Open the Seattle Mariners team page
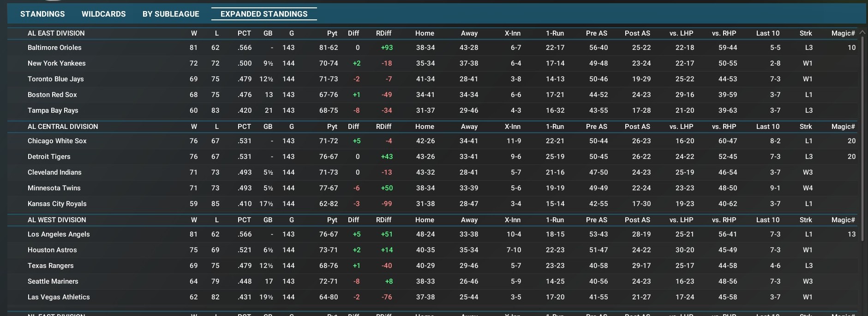Image resolution: width=868 pixels, height=316 pixels. [x=53, y=281]
